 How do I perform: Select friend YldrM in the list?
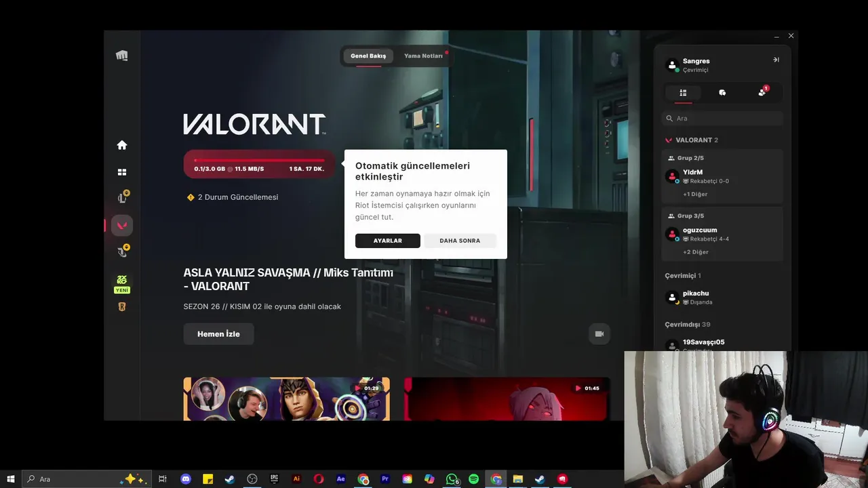(x=722, y=176)
